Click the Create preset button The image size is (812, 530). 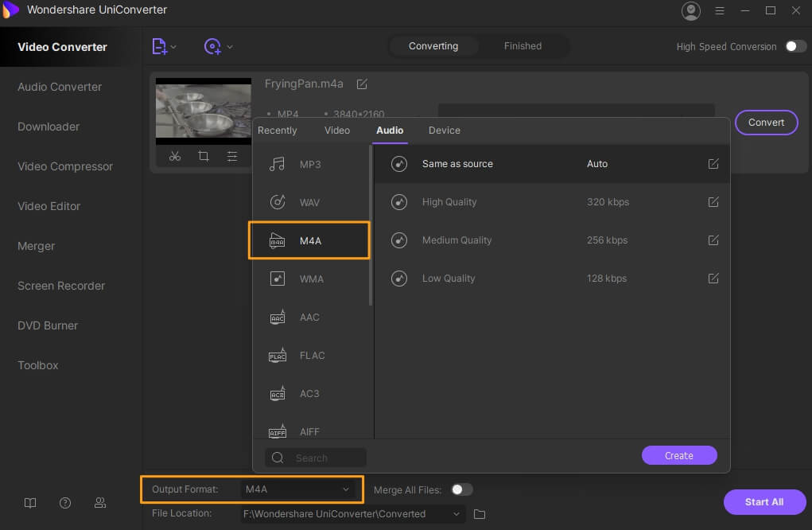point(679,455)
